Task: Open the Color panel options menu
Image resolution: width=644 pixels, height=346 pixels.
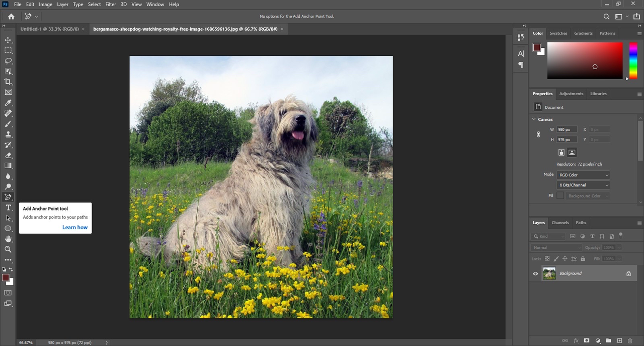Action: (x=639, y=33)
